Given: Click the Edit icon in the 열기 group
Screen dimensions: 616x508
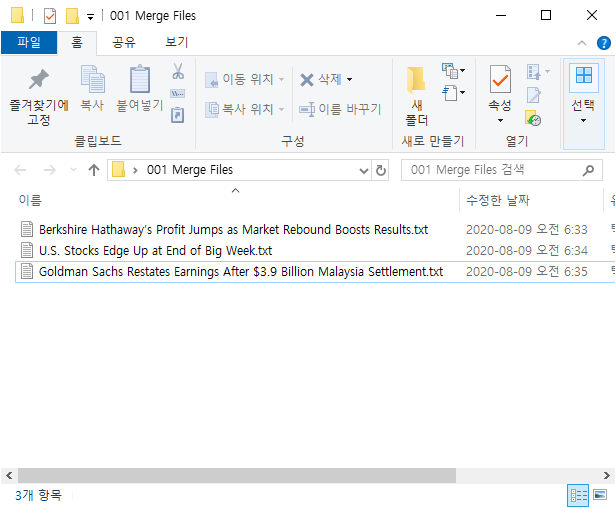Looking at the screenshot, I should coord(534,95).
